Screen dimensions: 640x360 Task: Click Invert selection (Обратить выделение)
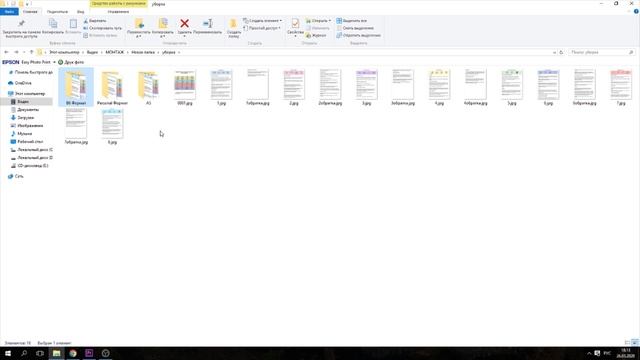pos(358,36)
